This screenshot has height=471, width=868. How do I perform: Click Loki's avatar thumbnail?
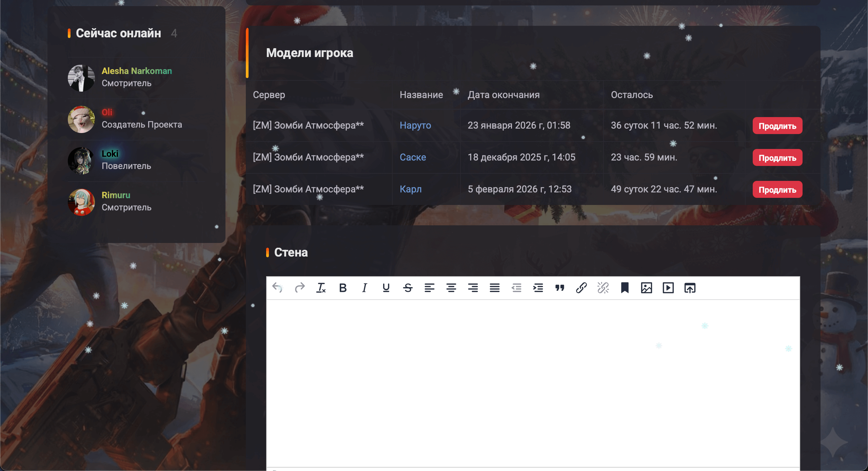pyautogui.click(x=81, y=160)
